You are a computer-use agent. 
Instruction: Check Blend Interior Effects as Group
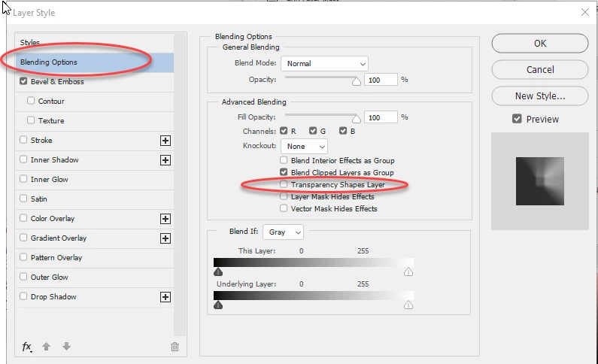(x=284, y=160)
